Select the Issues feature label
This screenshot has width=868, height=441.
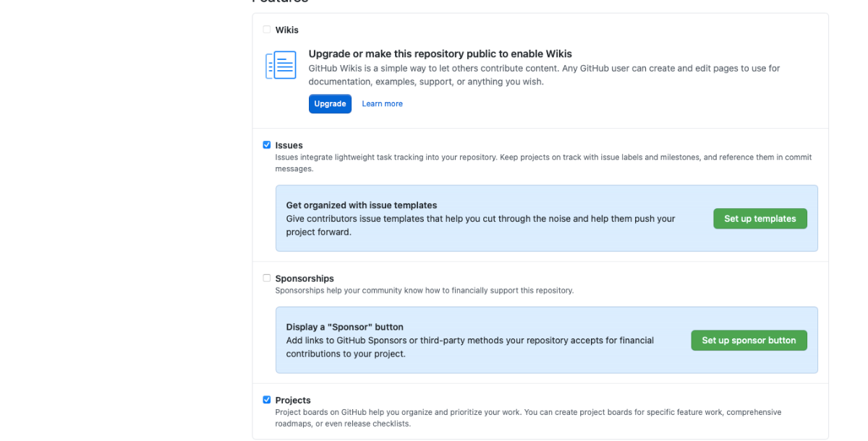tap(289, 145)
